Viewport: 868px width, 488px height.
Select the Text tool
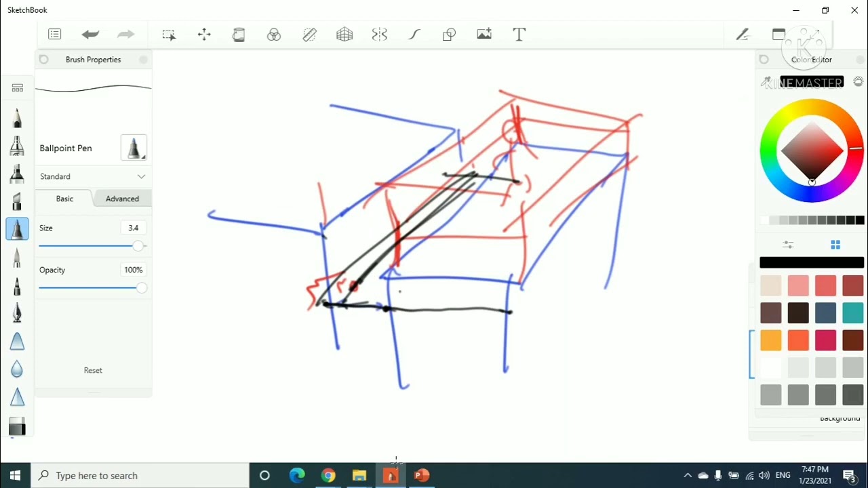tap(519, 35)
